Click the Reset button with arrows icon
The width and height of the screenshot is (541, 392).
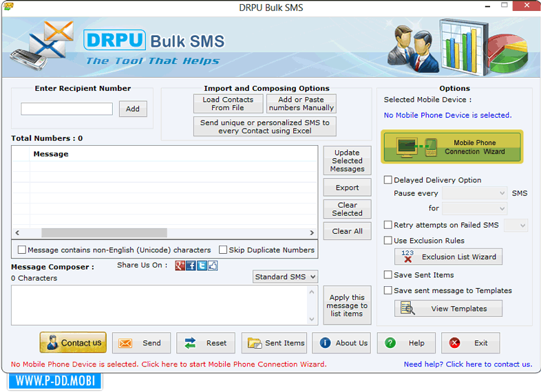click(206, 343)
